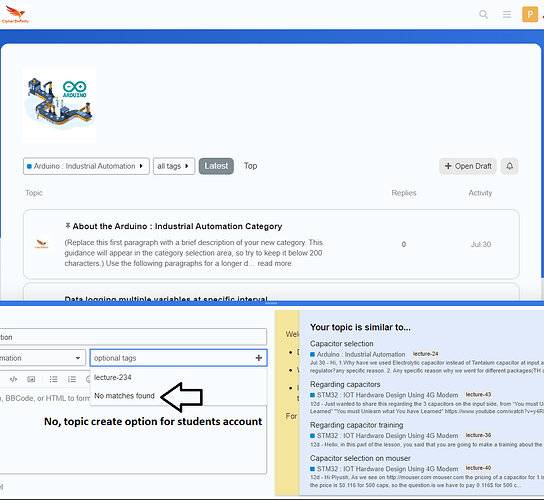Screen dimensions: 544x500
Task: Click the replies count 0 for About topic
Action: point(403,244)
